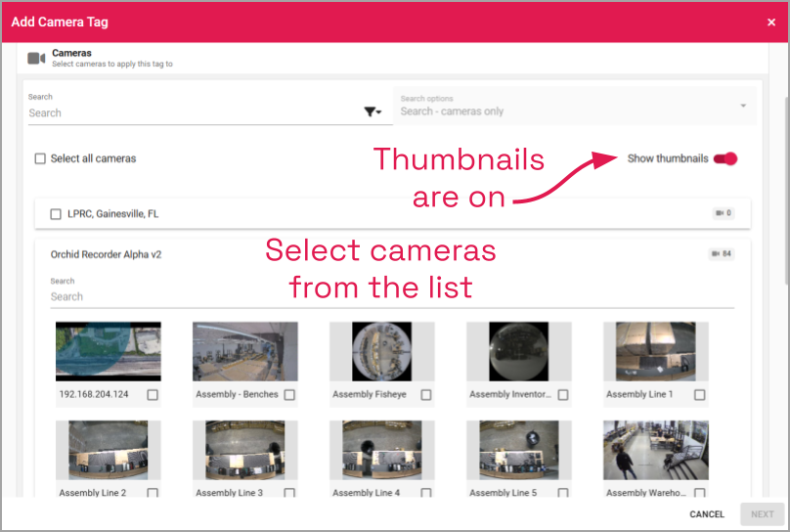
Task: Check the LPRC, Gainesville, FL box
Action: [56, 214]
